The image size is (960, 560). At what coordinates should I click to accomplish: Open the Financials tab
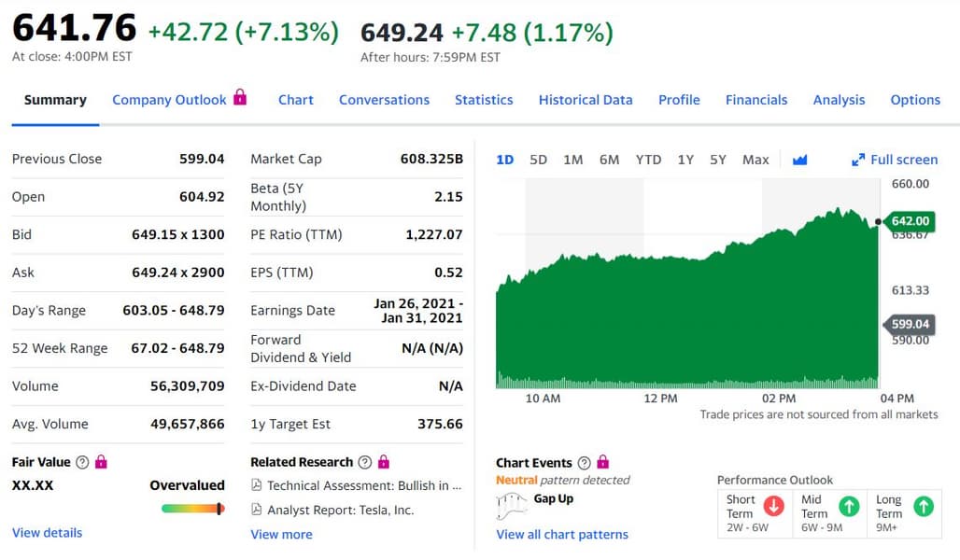[756, 100]
